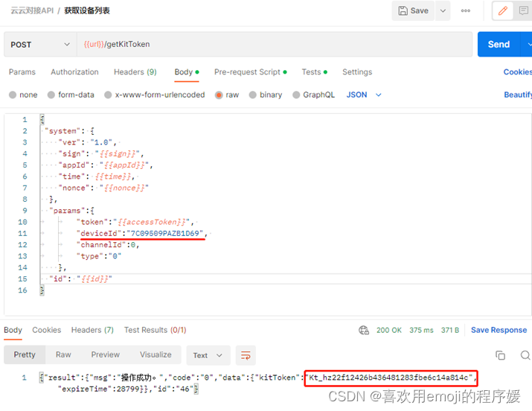This screenshot has height=411, width=532.
Task: Open the comments icon
Action: pyautogui.click(x=523, y=11)
